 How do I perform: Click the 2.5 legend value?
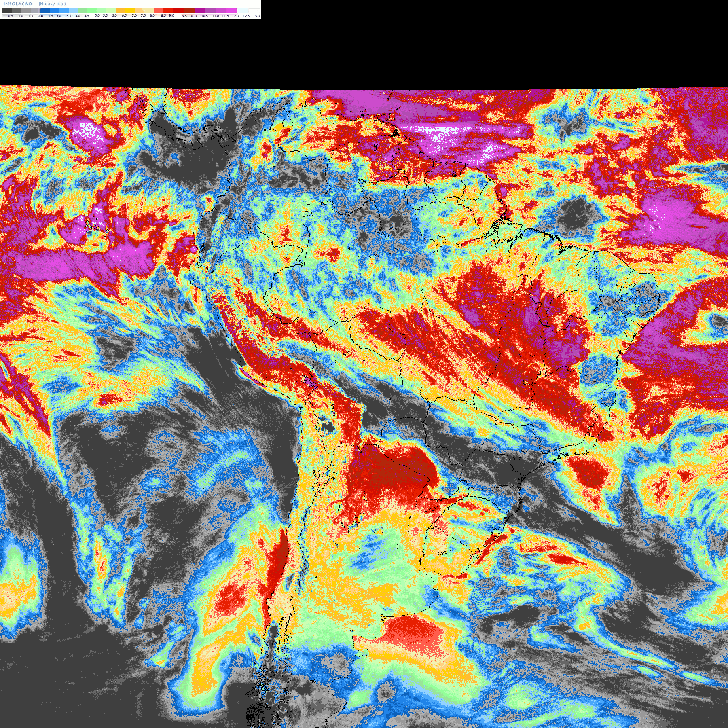[51, 16]
